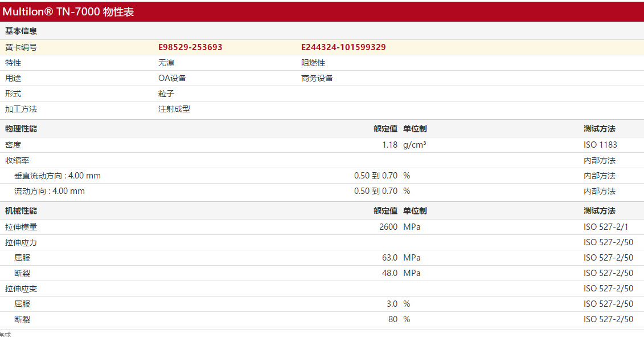Screen dimensions: 644x337
Task: Select the 密度 property row
Action: click(11, 145)
